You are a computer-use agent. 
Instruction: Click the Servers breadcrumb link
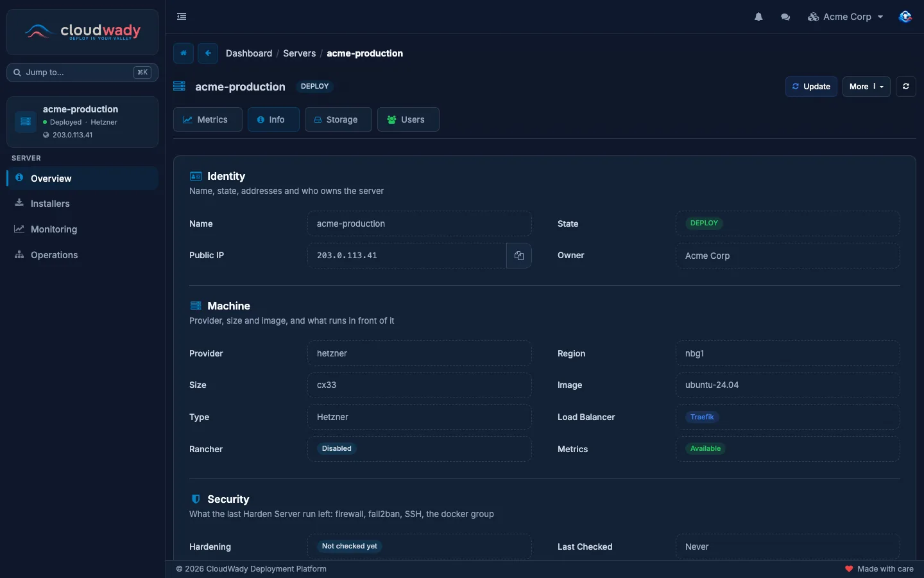[299, 53]
